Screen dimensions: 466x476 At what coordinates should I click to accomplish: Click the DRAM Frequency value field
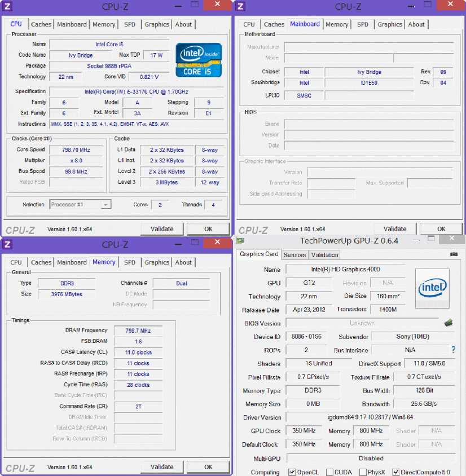coord(138,330)
